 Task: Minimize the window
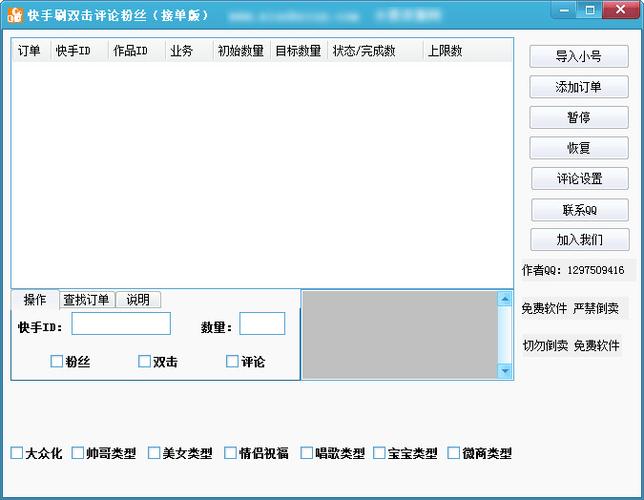point(564,10)
